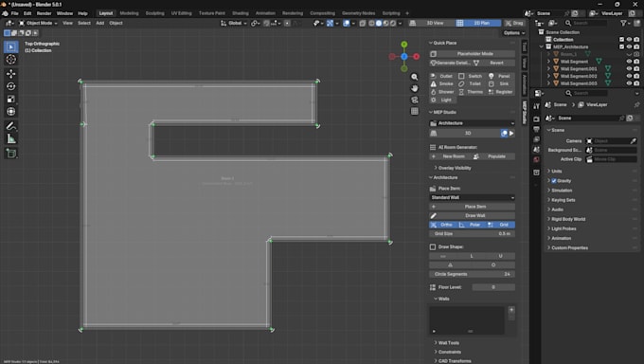The image size is (644, 364).
Task: Click the play arrow beside 3D button
Action: coord(511,134)
